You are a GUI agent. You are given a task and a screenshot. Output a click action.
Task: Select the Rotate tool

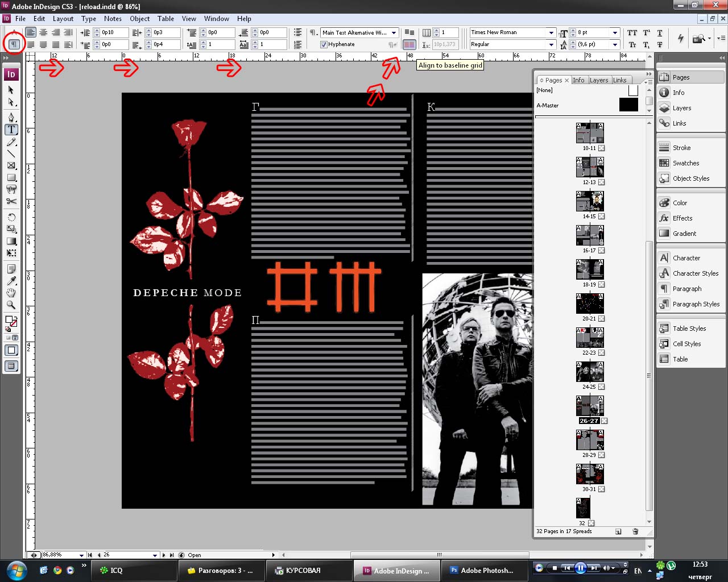tap(11, 217)
